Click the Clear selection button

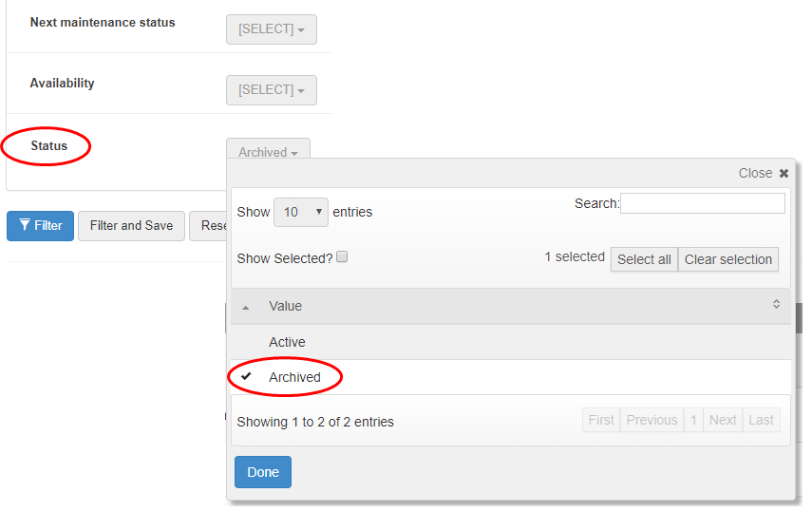(x=728, y=259)
